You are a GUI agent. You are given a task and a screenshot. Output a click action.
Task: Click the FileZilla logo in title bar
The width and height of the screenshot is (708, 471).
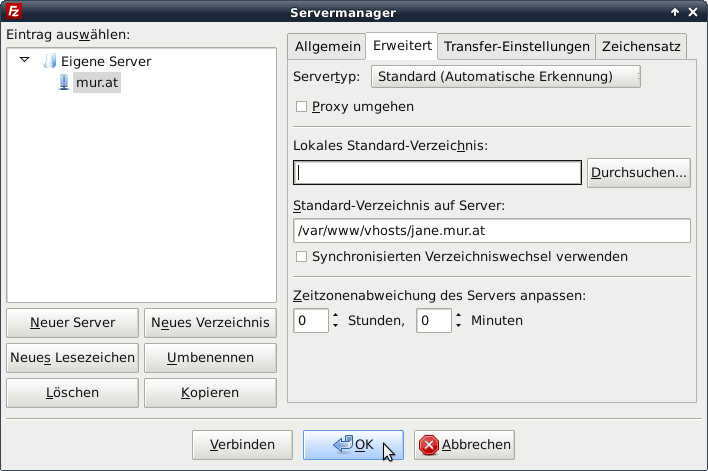click(12, 12)
